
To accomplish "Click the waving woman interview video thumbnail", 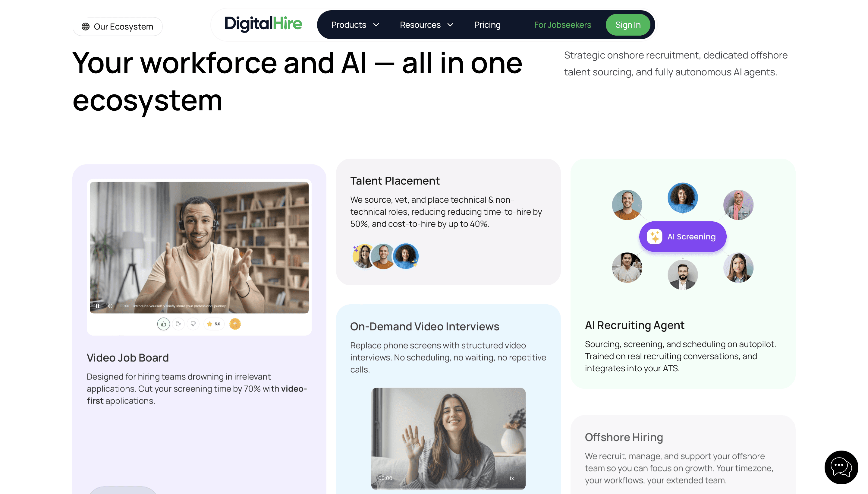I will [448, 439].
